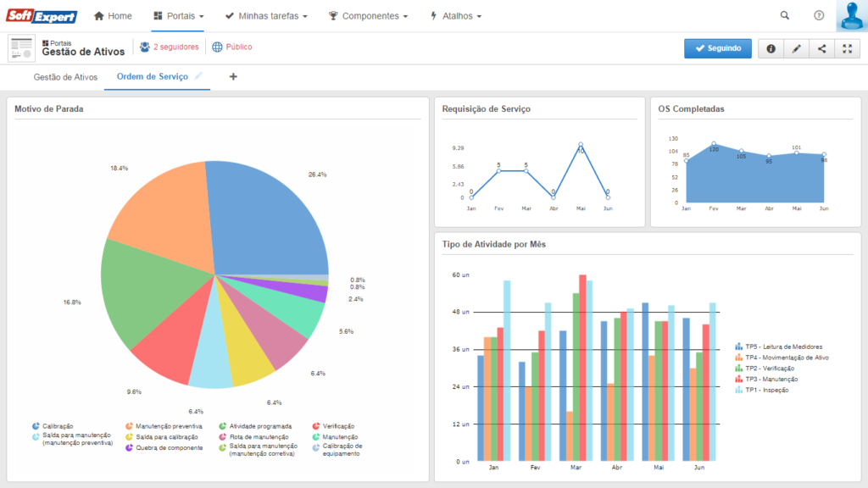Open the help question mark icon
This screenshot has width=868, height=488.
click(x=819, y=15)
